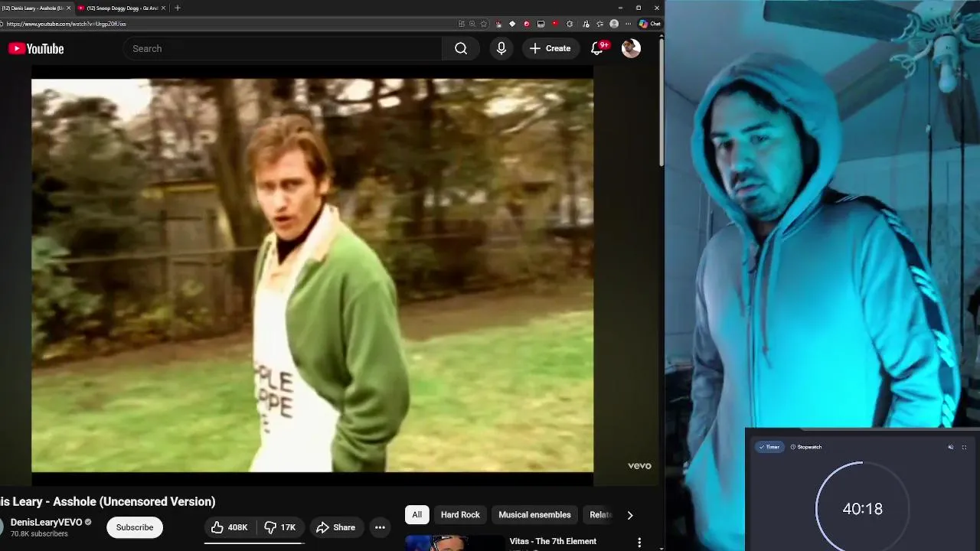Open the DenisLearyVEVO channel name
Screen dimensions: 980x551
[46, 522]
